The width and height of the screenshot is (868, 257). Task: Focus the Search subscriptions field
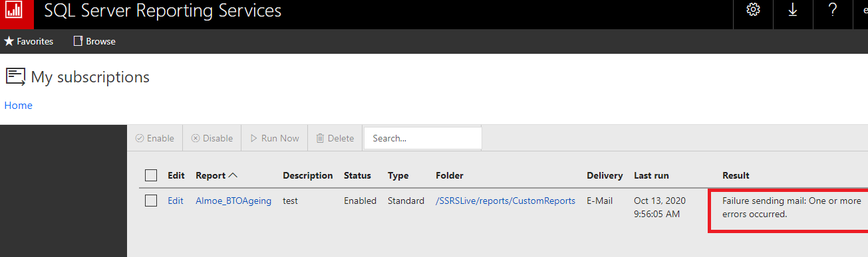tap(422, 138)
